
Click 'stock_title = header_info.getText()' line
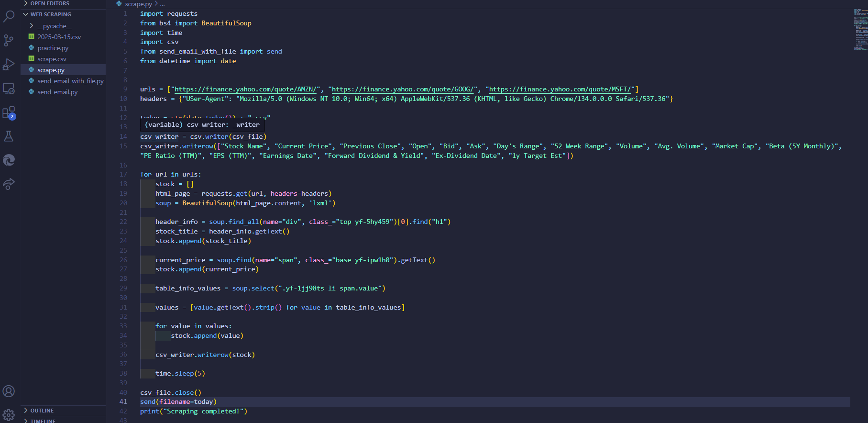click(x=222, y=232)
